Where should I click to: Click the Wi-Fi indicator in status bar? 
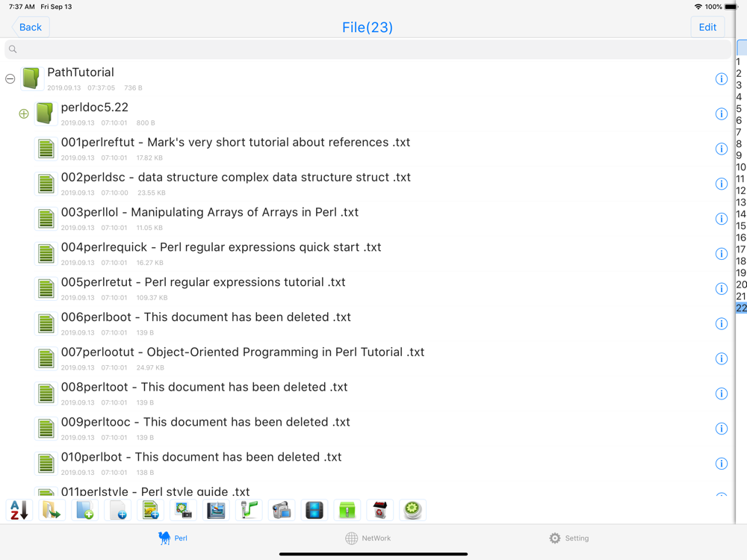point(698,7)
